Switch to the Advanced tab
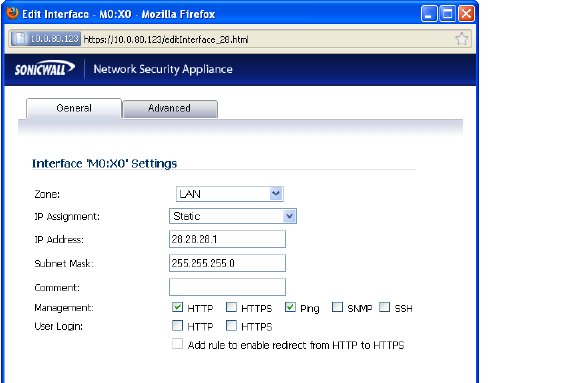This screenshot has width=575, height=383. [x=170, y=109]
